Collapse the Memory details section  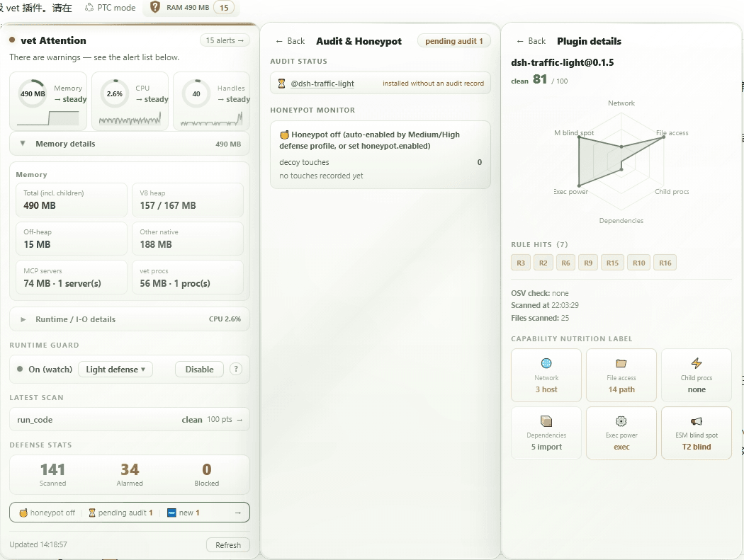click(x=130, y=144)
